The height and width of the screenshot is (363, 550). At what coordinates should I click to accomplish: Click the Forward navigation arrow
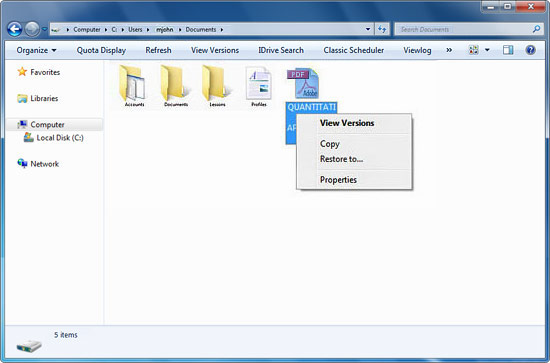click(32, 29)
